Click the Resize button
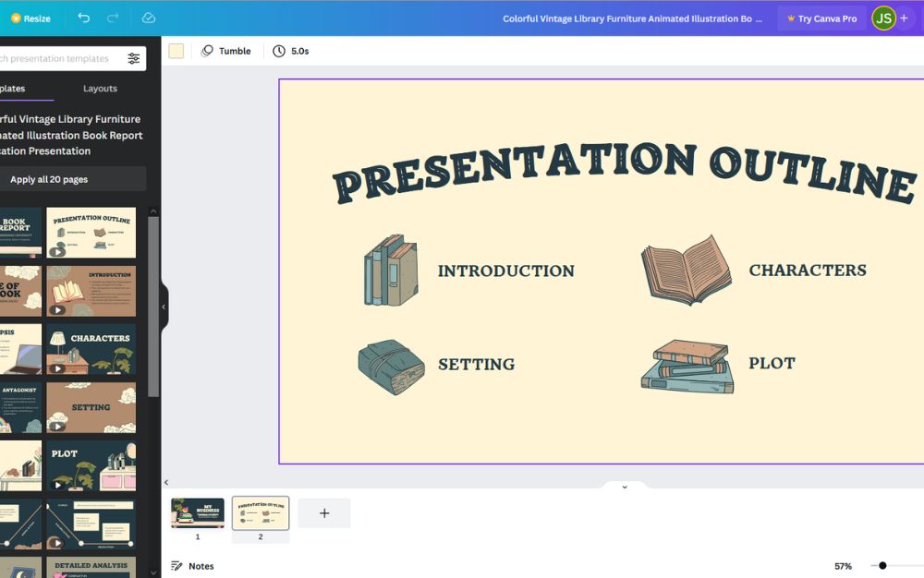This screenshot has height=578, width=924. click(x=30, y=18)
